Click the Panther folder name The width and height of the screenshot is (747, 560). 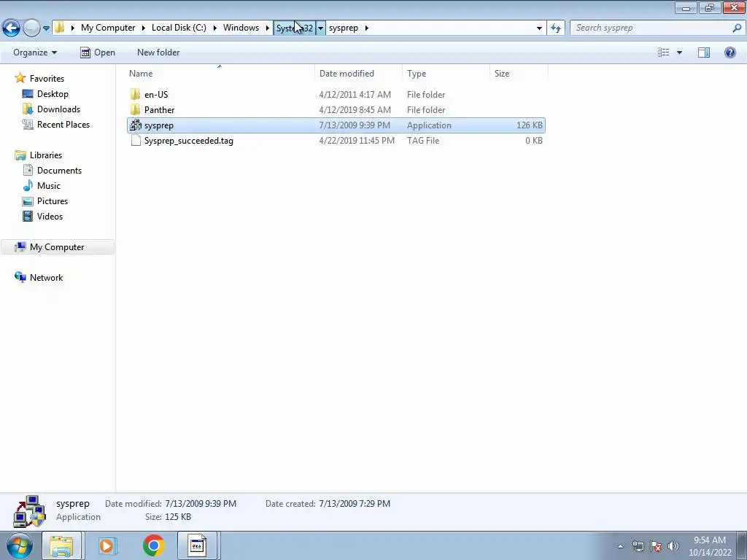point(159,109)
